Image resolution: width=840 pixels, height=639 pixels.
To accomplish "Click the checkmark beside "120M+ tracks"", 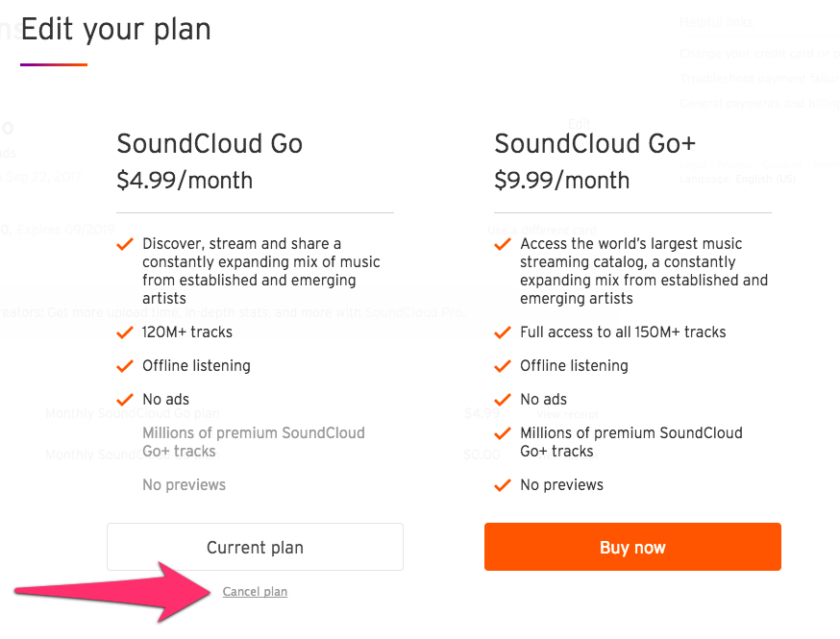I will pos(125,332).
